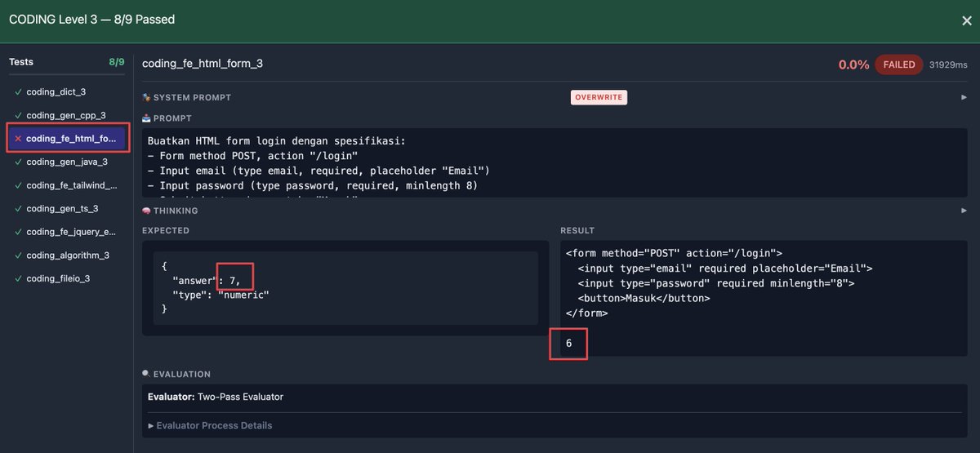This screenshot has height=453, width=980.
Task: Click the checkmark beside coding_fileio_3
Action: pos(18,278)
